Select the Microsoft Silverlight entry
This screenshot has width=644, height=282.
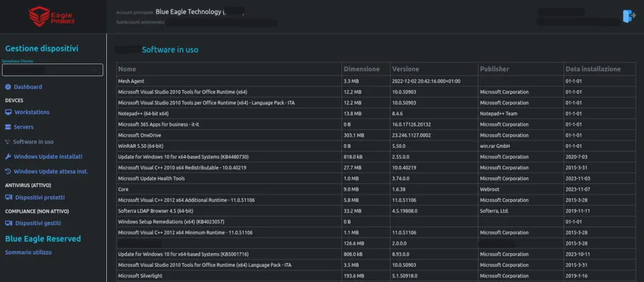[140, 276]
